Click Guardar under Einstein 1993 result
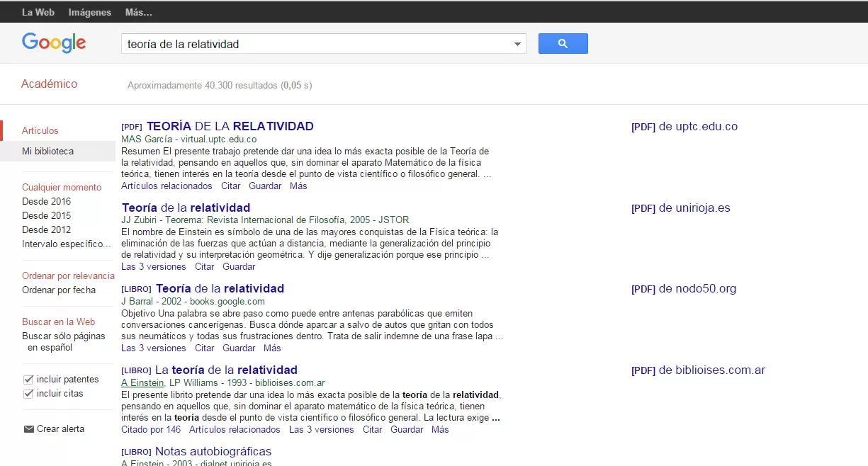868x466 pixels. tap(407, 430)
